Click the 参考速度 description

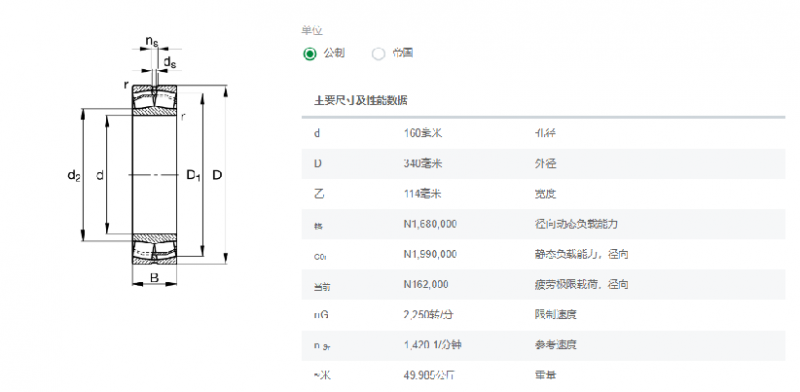click(x=555, y=345)
